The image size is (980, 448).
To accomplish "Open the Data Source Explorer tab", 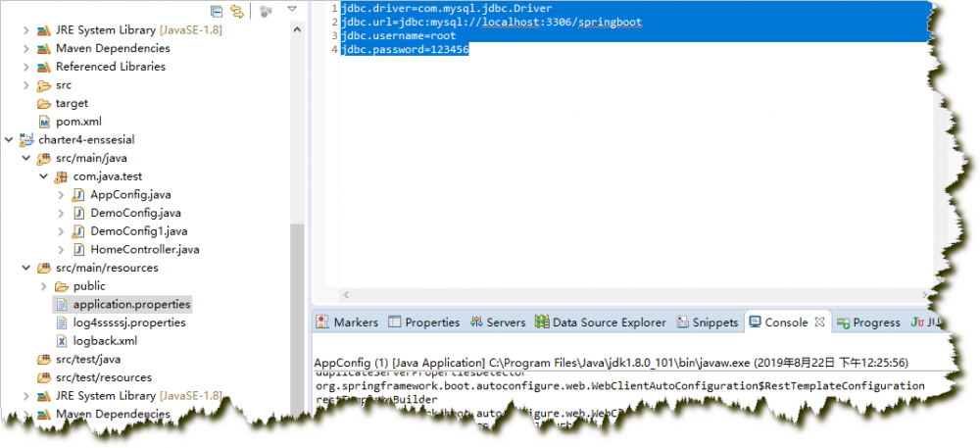I will coord(602,323).
